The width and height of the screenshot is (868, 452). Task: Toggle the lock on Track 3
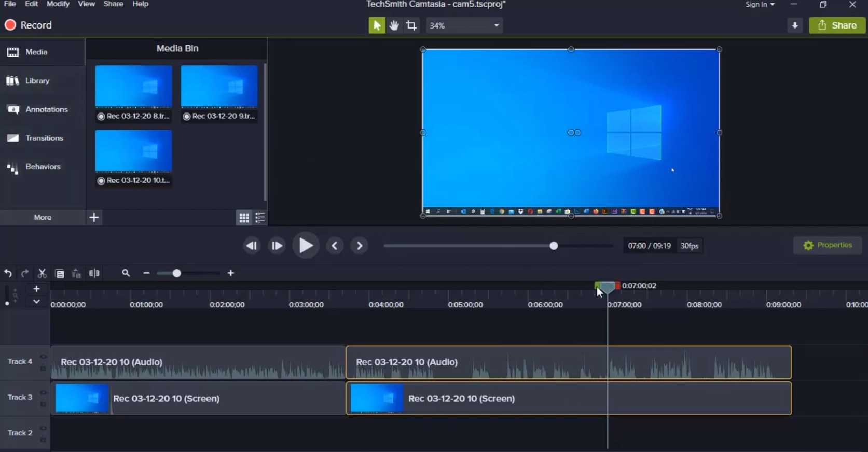click(44, 404)
